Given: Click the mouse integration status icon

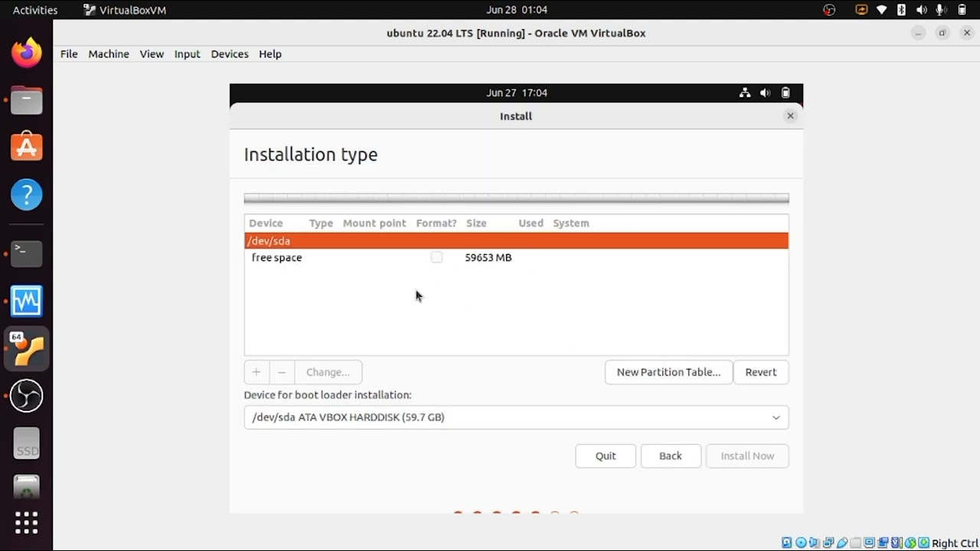Looking at the screenshot, I should [x=911, y=543].
